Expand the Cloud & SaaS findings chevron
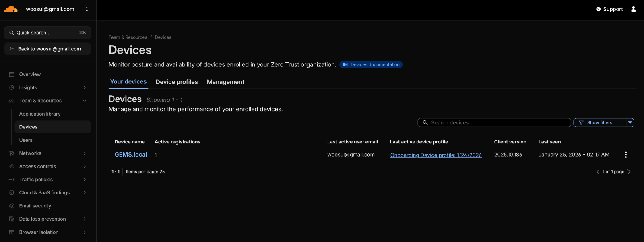The height and width of the screenshot is (242, 644). point(85,193)
